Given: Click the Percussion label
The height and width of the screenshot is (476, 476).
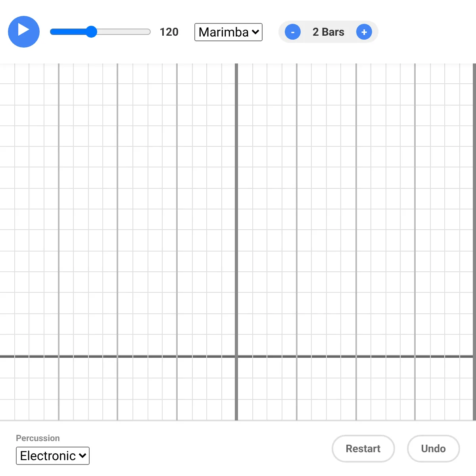Looking at the screenshot, I should point(38,438).
